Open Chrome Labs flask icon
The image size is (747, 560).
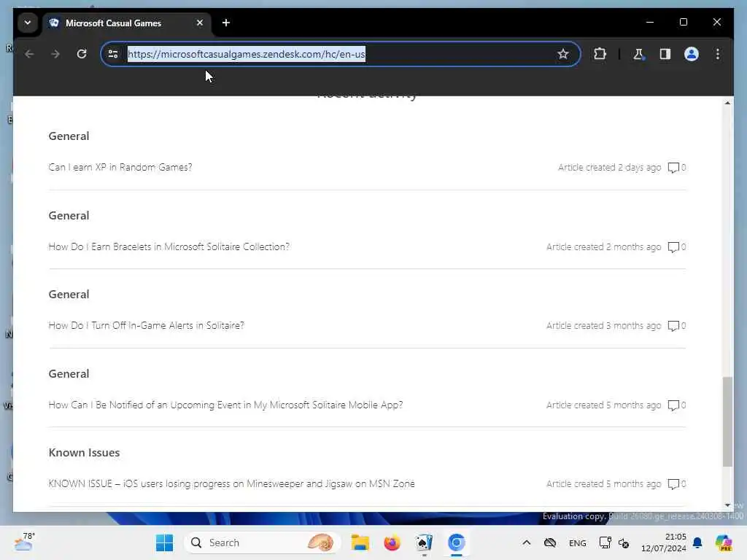tap(638, 54)
